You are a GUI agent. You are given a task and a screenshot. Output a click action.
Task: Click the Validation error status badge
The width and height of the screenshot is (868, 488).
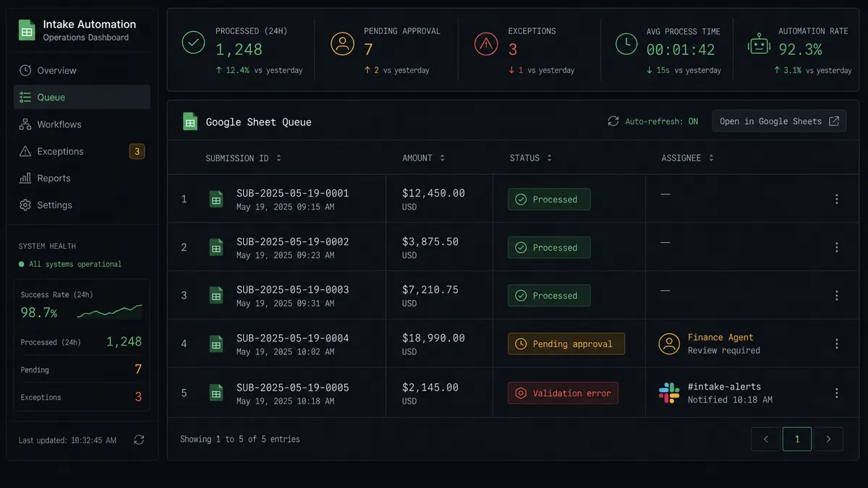(x=563, y=393)
